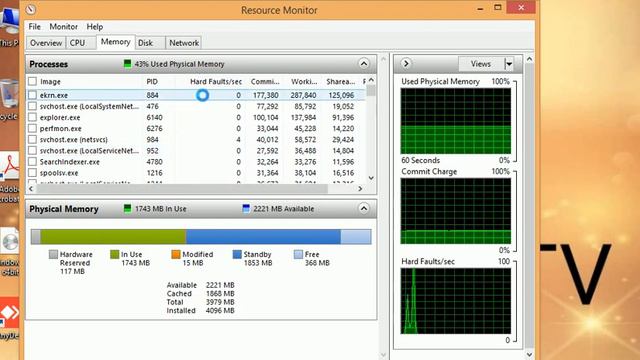Screen dimensions: 640x360
Task: Check the SearchIndexer.exe checkbox
Action: pos(33,162)
